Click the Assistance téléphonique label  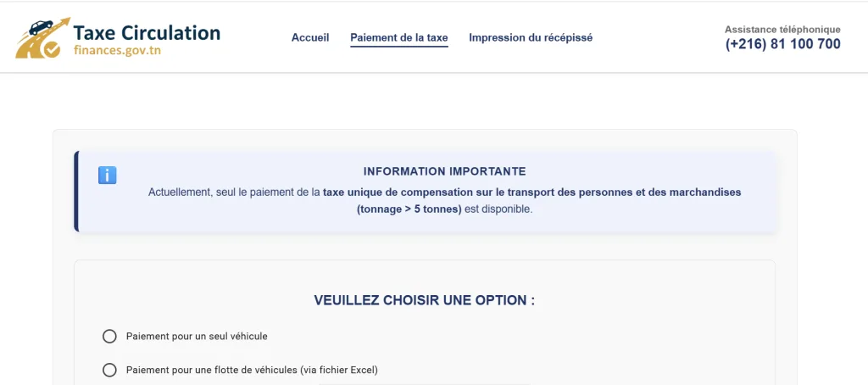782,30
